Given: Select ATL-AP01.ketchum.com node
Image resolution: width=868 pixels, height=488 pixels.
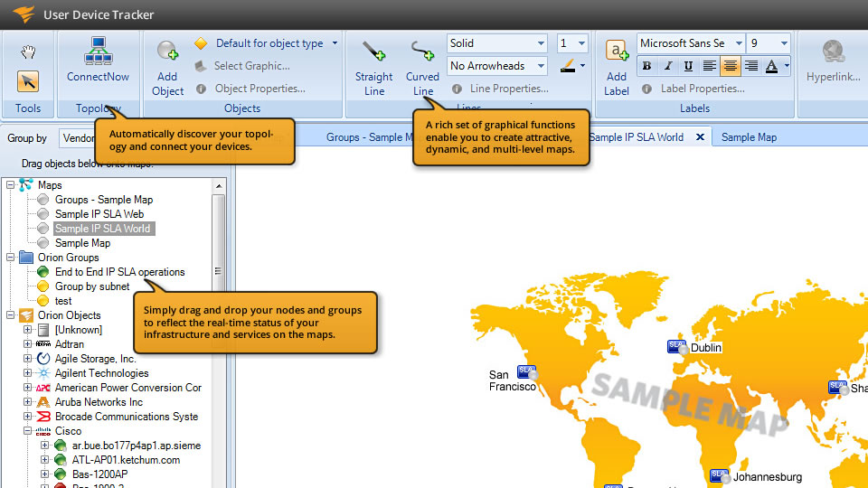Looking at the screenshot, I should [126, 460].
